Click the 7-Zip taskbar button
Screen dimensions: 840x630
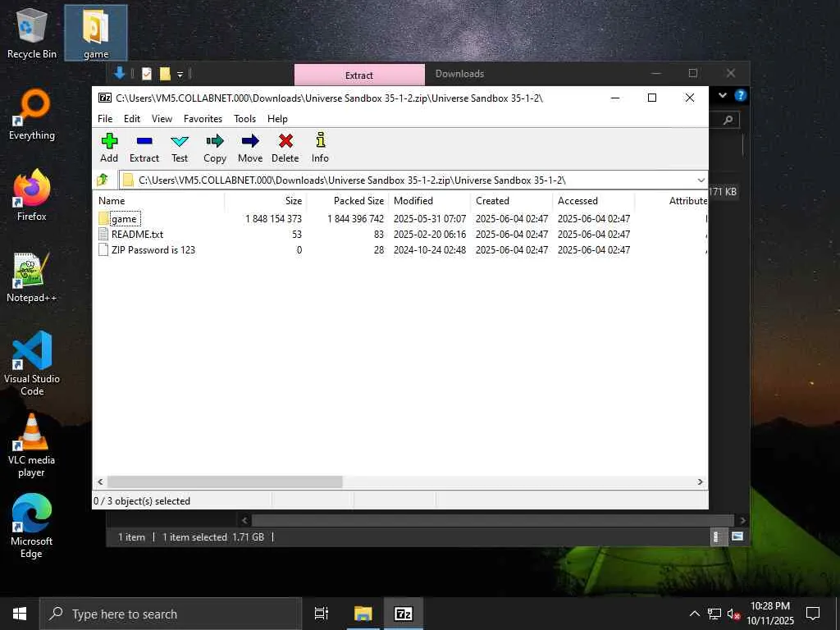click(404, 614)
